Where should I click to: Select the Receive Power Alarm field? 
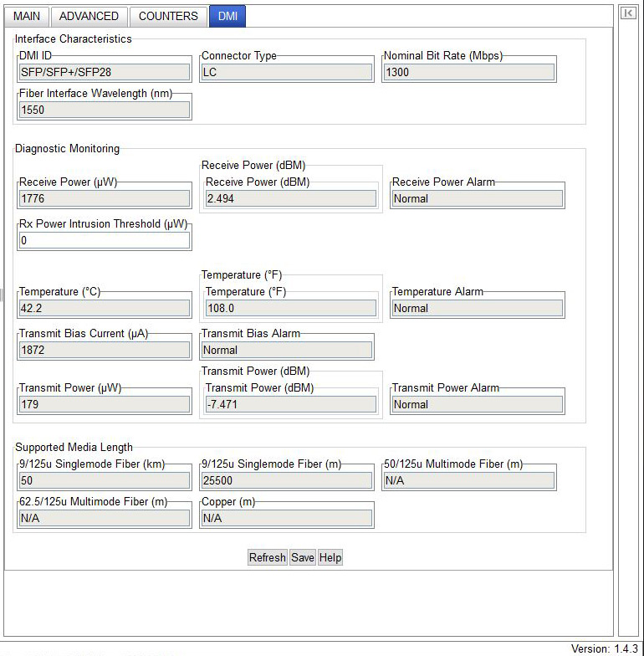coord(477,198)
